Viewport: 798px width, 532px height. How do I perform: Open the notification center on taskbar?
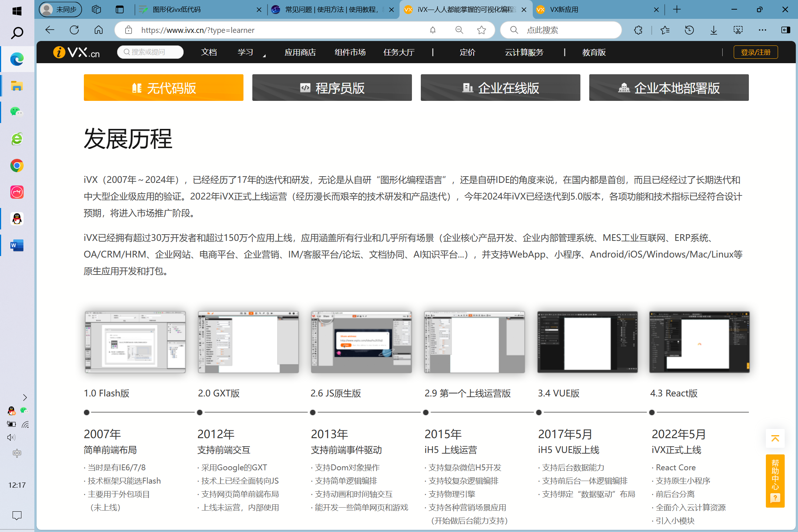pos(17,515)
